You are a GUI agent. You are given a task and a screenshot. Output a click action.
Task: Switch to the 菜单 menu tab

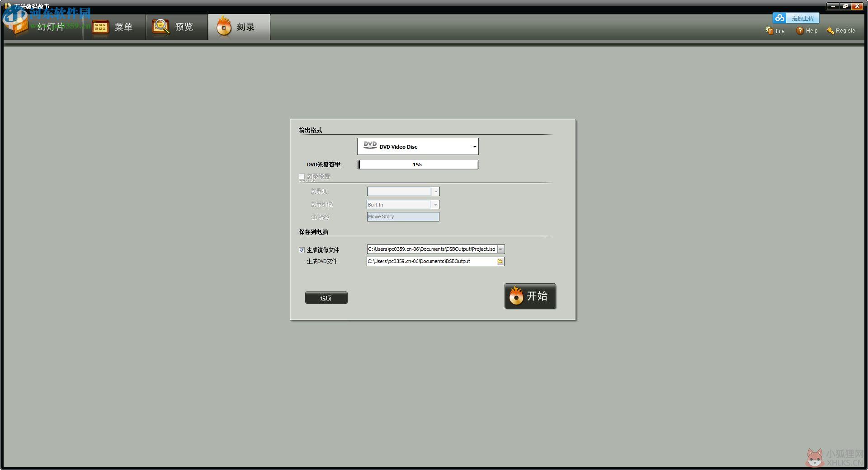click(114, 27)
